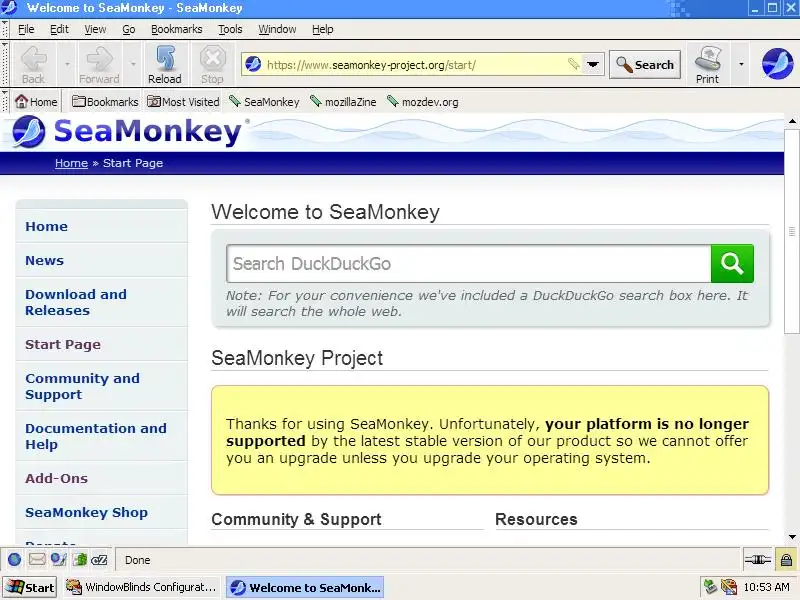Click the Search button next to URL bar
Screen dimensions: 800x600
click(x=645, y=64)
